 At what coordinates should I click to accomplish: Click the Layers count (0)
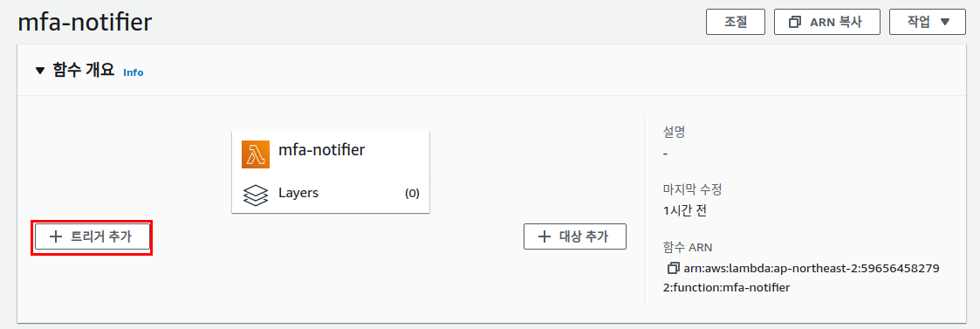tap(412, 193)
